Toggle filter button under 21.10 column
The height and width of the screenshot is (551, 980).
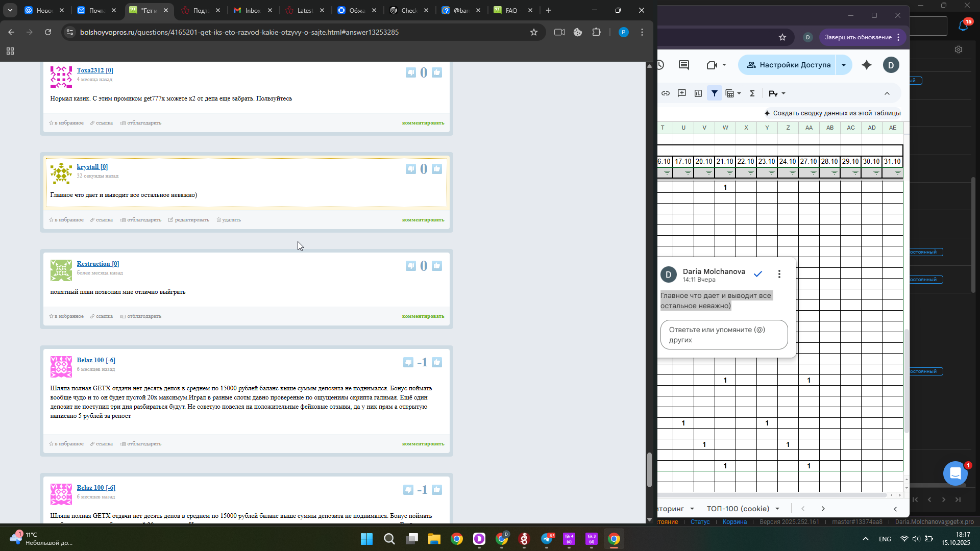click(729, 173)
